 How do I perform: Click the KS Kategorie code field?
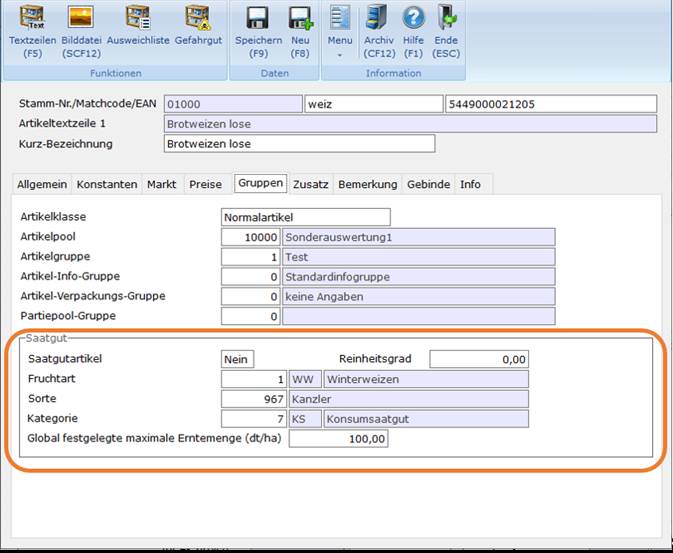click(x=305, y=419)
